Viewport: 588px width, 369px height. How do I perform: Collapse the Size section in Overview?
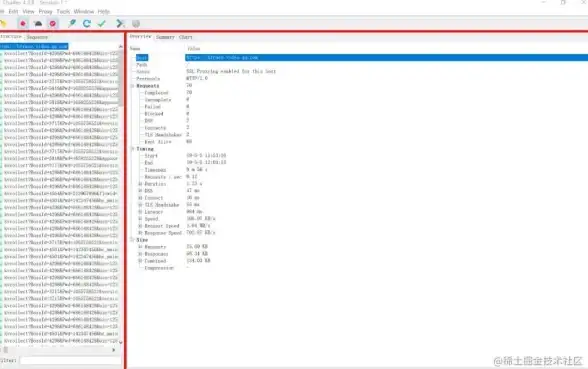coord(132,240)
